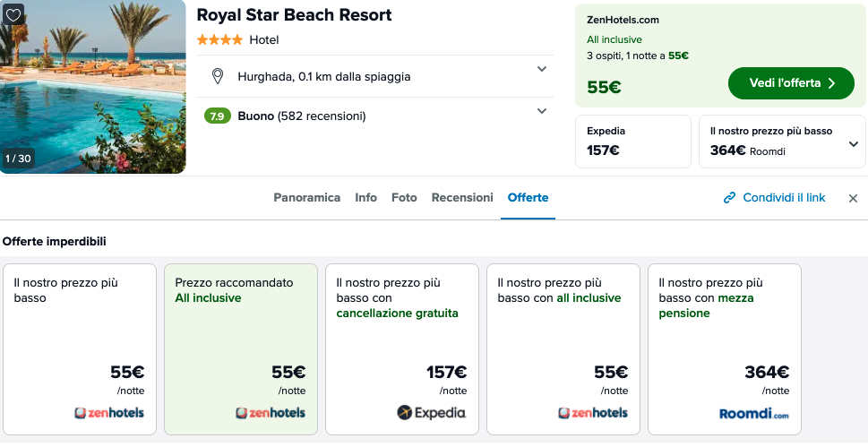
Task: Expand the Buono reviews section chevron
Action: tap(542, 111)
